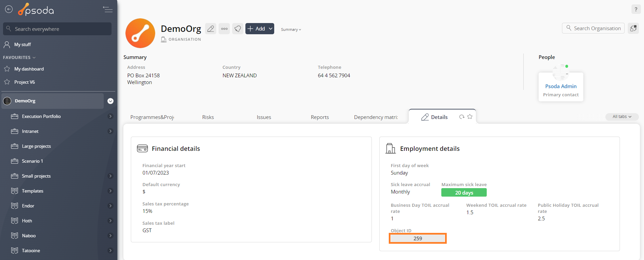Click the Add button

coord(257,29)
